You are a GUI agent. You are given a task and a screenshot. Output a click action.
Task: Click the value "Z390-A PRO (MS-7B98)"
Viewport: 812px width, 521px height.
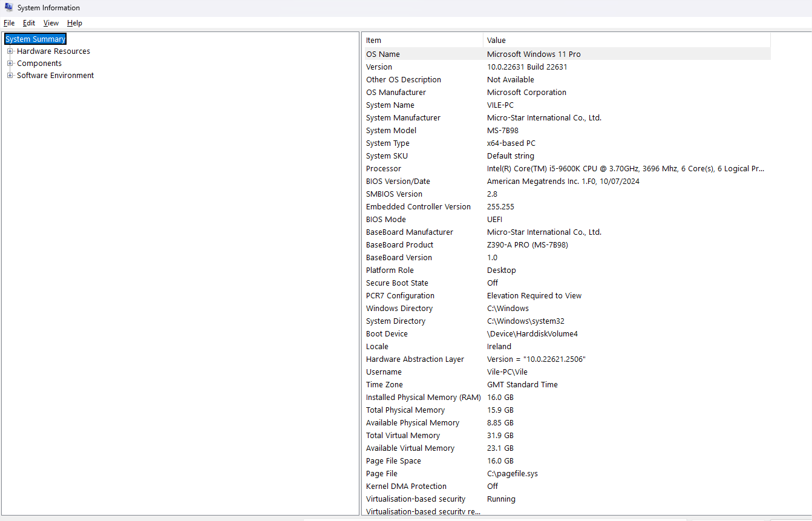[528, 245]
